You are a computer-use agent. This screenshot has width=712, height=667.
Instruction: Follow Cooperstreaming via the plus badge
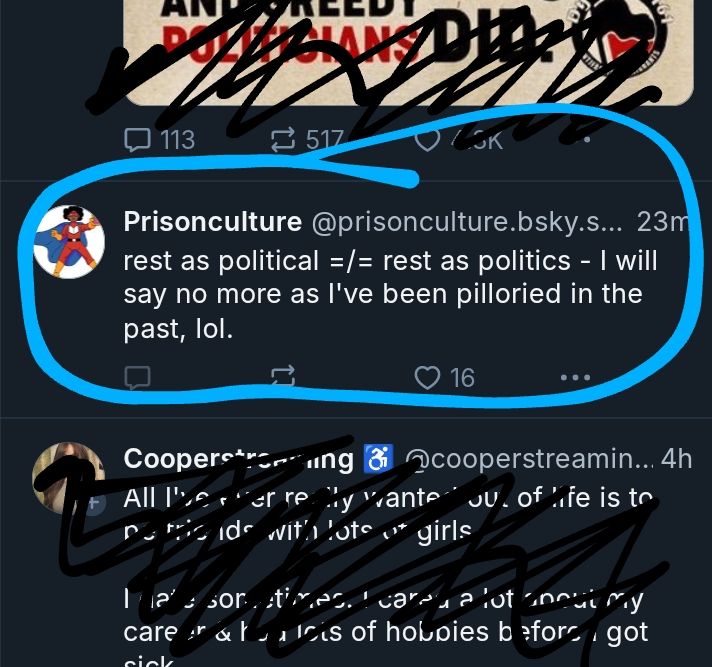[x=94, y=503]
